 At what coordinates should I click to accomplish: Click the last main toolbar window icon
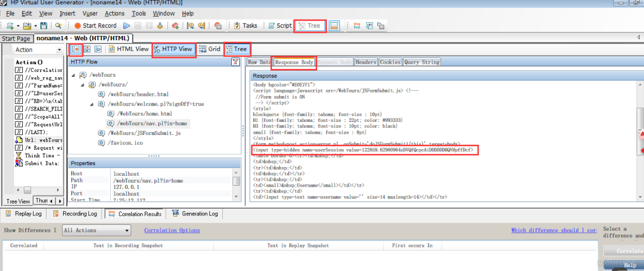click(x=381, y=26)
